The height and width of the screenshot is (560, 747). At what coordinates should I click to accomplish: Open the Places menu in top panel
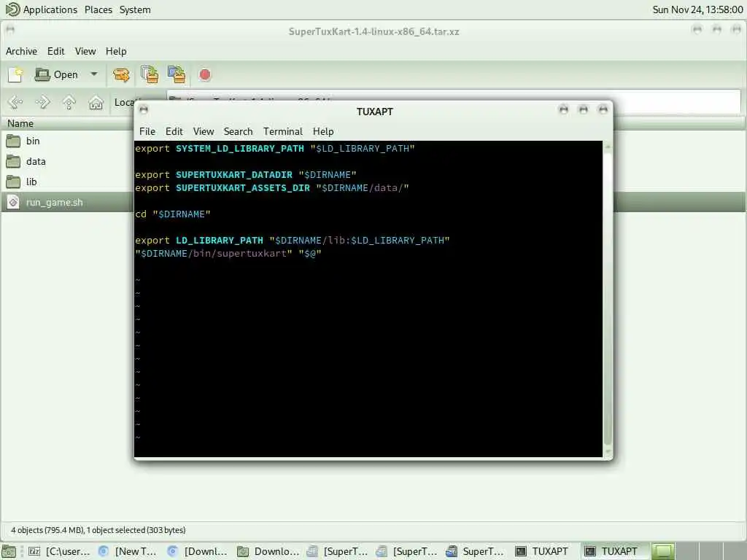point(98,9)
